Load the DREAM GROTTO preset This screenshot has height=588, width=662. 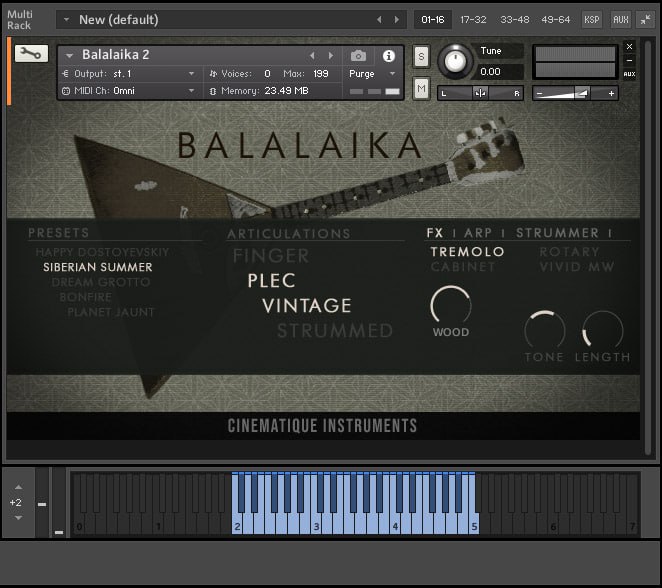[x=100, y=282]
